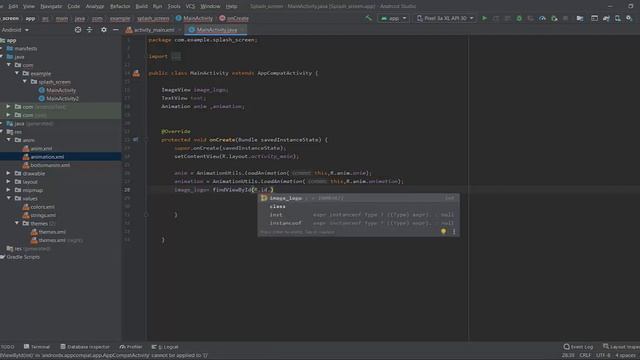Choose instanceof from the completion list
640x360 pixels.
coord(358,223)
